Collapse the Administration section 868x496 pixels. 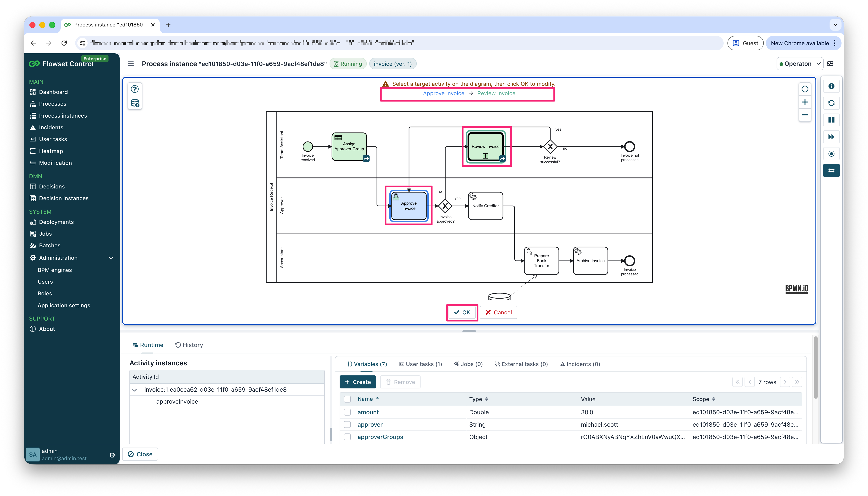click(110, 258)
